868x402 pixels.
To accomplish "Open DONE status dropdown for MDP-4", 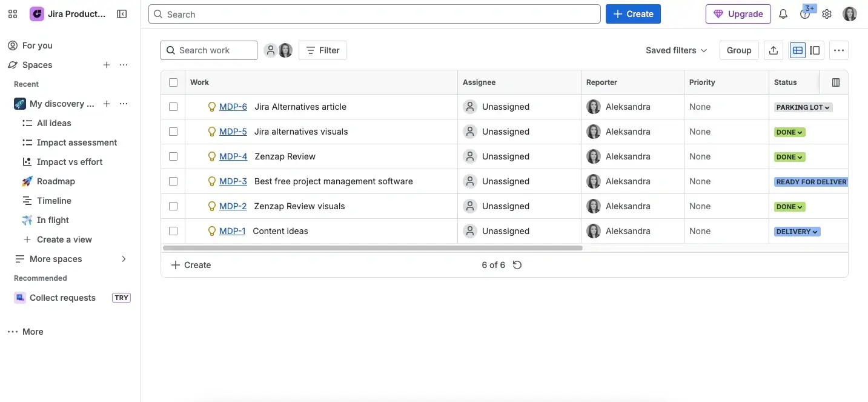I will pos(790,157).
